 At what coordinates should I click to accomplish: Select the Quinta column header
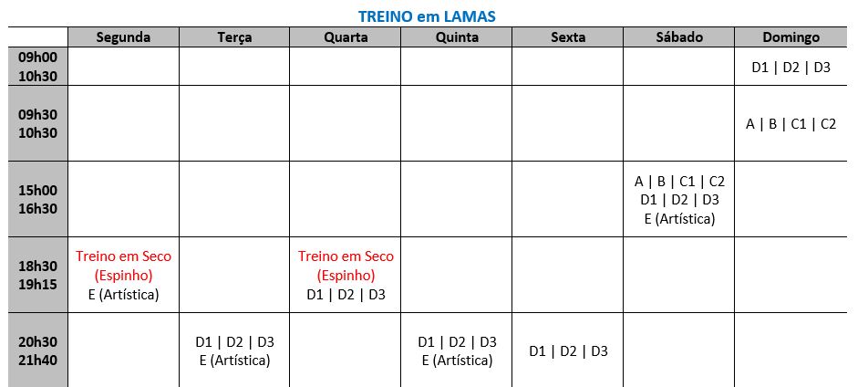point(457,37)
